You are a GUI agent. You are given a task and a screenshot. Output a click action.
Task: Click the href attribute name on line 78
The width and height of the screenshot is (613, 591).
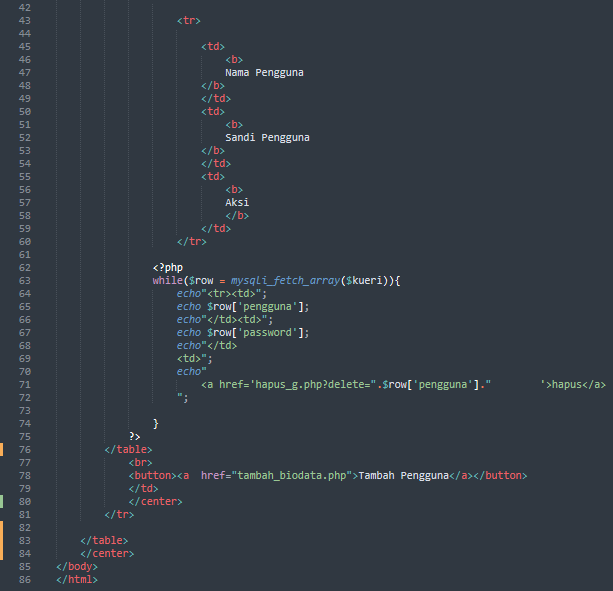(213, 476)
